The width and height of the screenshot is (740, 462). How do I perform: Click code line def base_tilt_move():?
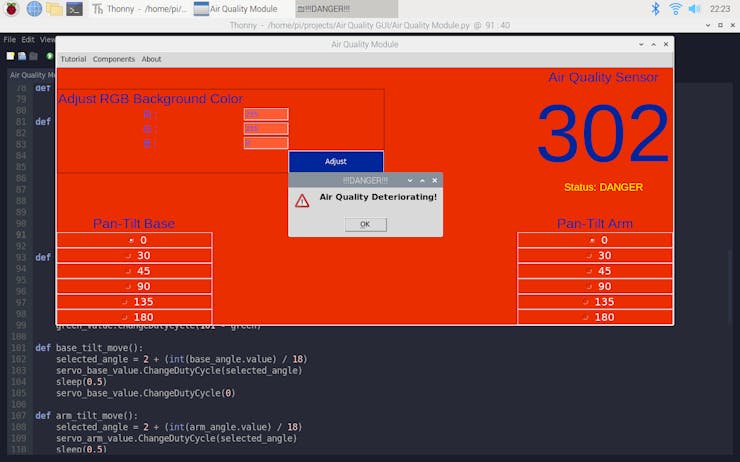[x=89, y=348]
